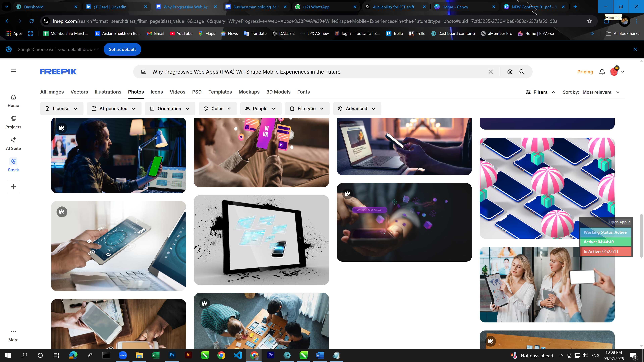This screenshot has height=362, width=644.
Task: Switch to Videos tab
Action: pos(177,92)
